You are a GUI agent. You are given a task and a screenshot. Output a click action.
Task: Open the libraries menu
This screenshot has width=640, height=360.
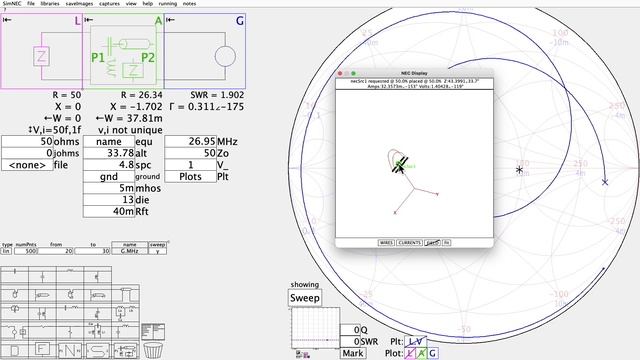coord(50,3)
